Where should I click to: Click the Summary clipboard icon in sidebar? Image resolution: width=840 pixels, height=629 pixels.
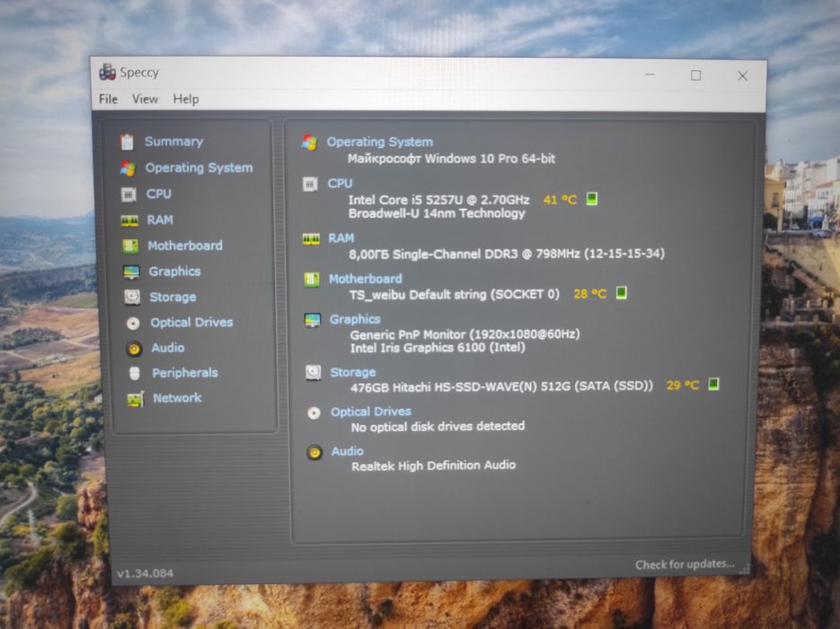coord(127,142)
